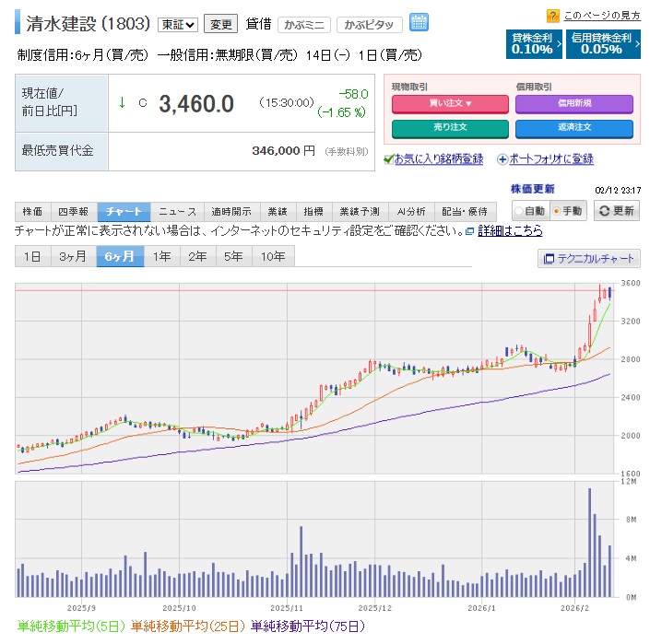This screenshot has height=644, width=650.
Task: Switch to the 業績 tab
Action: 278,212
